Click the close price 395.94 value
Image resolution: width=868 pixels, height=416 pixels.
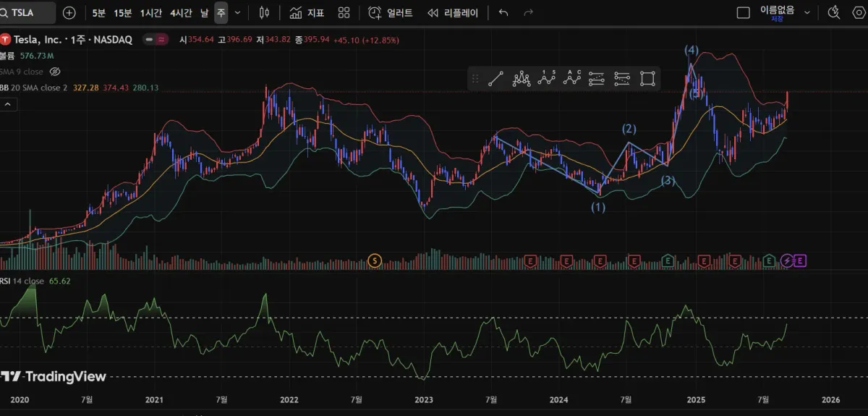(316, 40)
